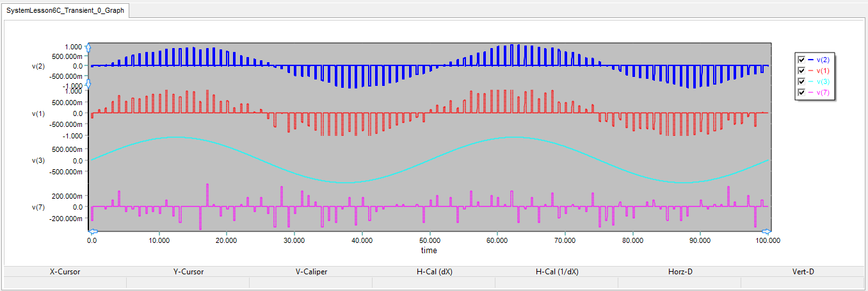Click the H-Cal (dX) header
The width and height of the screenshot is (868, 291).
click(x=434, y=272)
